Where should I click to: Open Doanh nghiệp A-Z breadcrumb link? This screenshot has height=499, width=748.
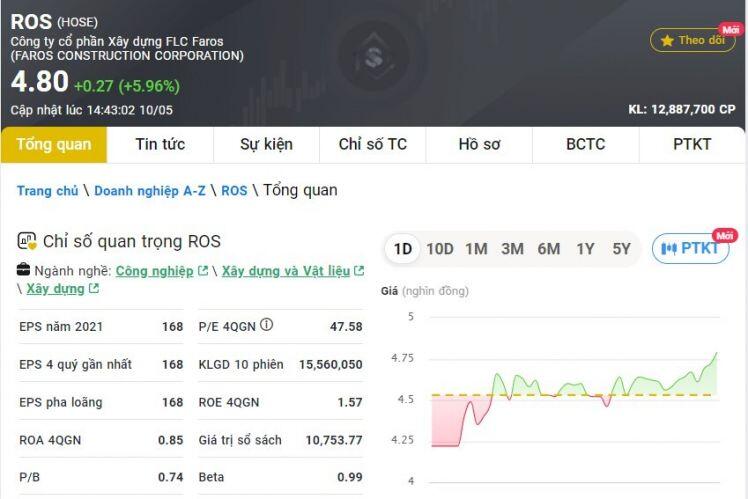pyautogui.click(x=150, y=191)
